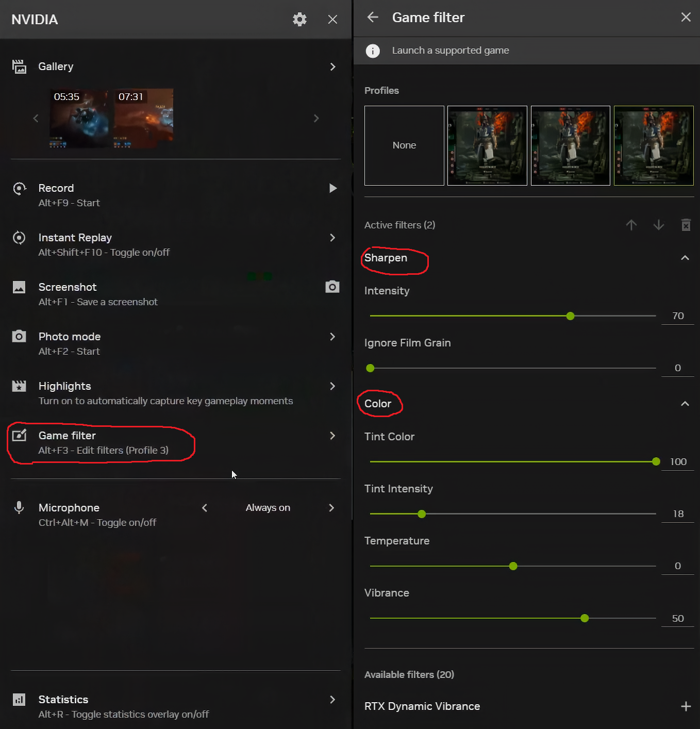Screen dimensions: 700x729
Task: Add the RTX Dynamic Vibrance filter
Action: pos(686,706)
